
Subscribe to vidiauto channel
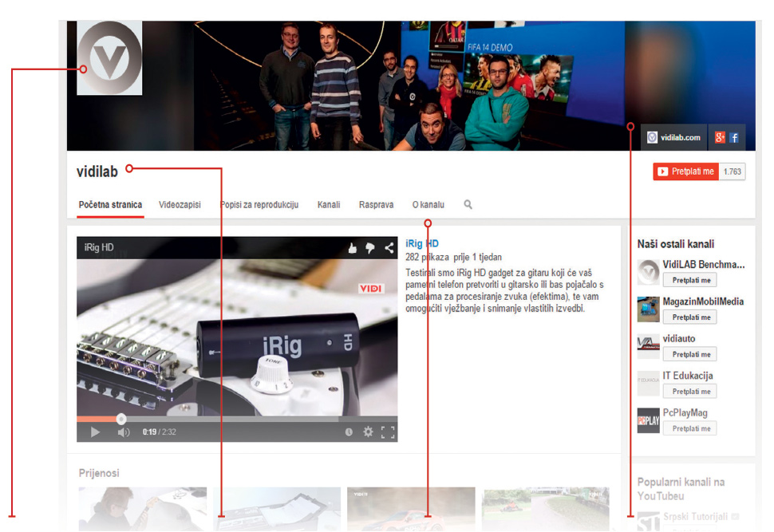[x=691, y=354]
